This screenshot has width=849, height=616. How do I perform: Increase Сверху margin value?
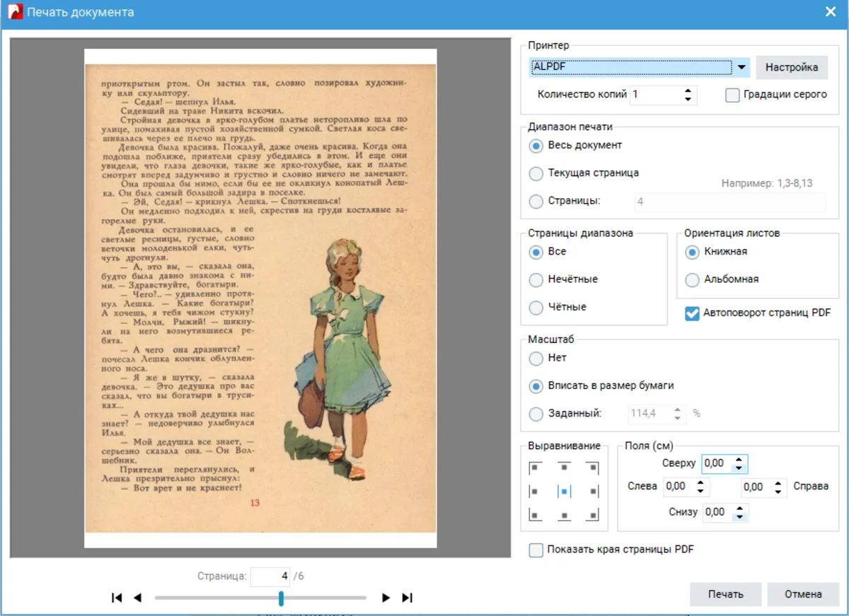click(x=739, y=460)
